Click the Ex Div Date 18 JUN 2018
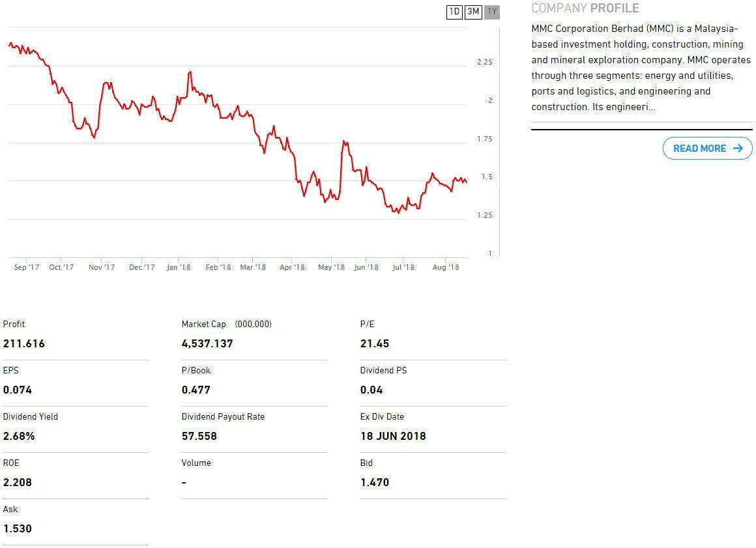The image size is (756, 548). (392, 436)
